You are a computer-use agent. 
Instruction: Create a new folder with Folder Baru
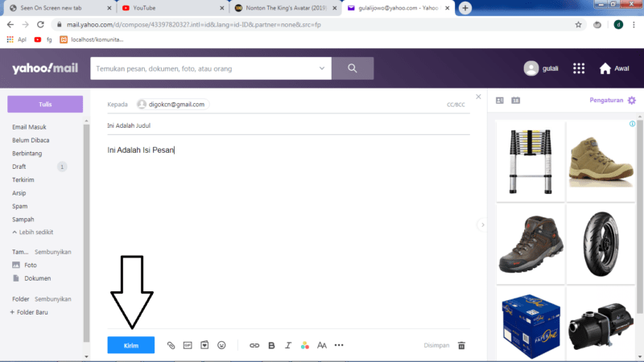pyautogui.click(x=29, y=312)
